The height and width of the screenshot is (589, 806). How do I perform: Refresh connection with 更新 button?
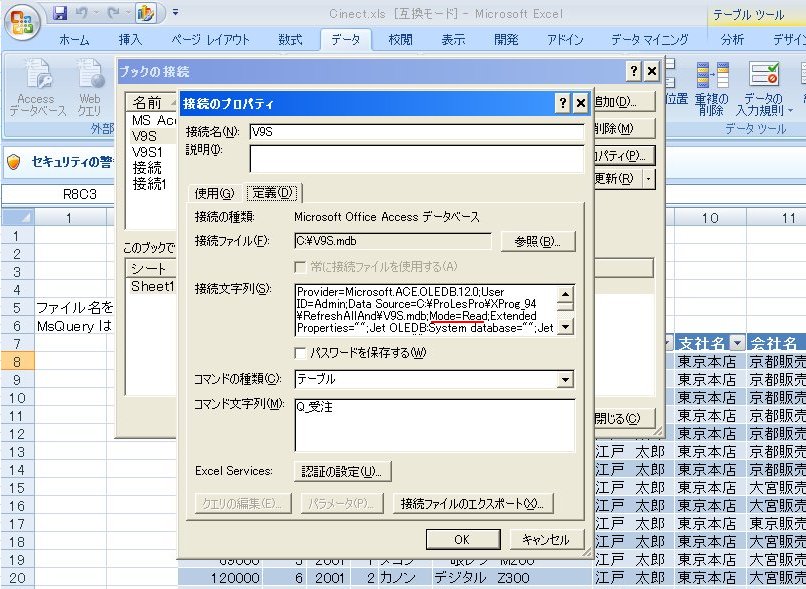pos(616,179)
